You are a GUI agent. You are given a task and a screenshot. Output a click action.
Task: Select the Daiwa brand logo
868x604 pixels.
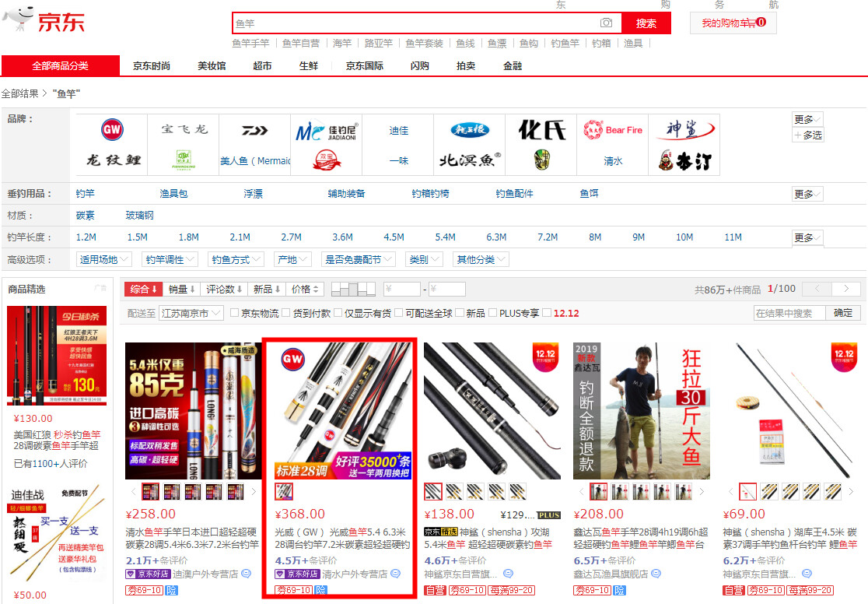[254, 130]
